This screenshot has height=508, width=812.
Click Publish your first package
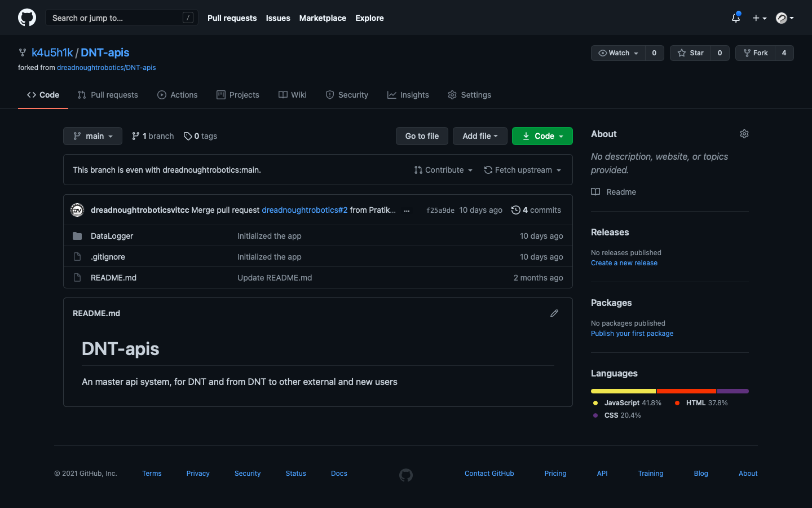[632, 334]
